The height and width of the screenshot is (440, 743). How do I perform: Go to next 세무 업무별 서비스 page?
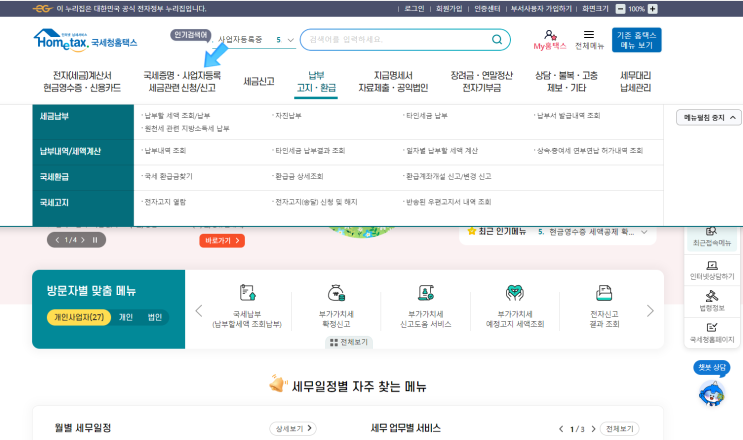click(x=593, y=429)
